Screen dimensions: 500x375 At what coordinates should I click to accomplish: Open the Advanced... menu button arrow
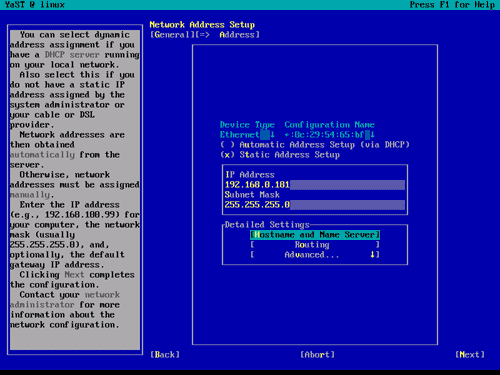click(372, 255)
